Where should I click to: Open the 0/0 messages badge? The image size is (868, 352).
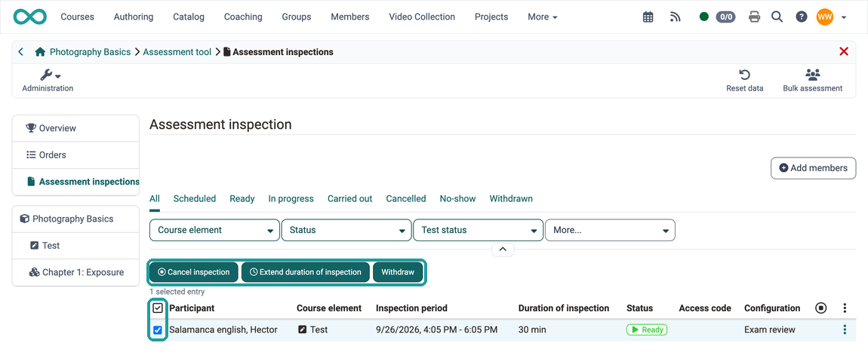[x=725, y=17]
